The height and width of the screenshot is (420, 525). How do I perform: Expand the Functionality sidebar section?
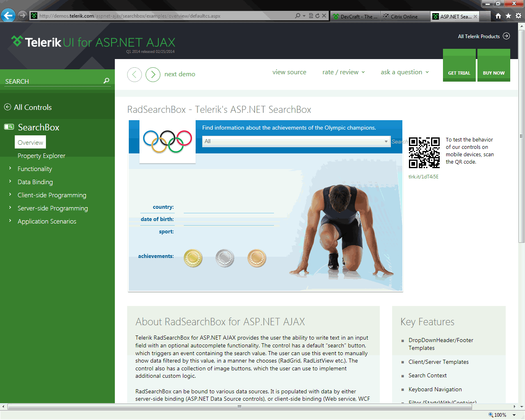point(10,168)
